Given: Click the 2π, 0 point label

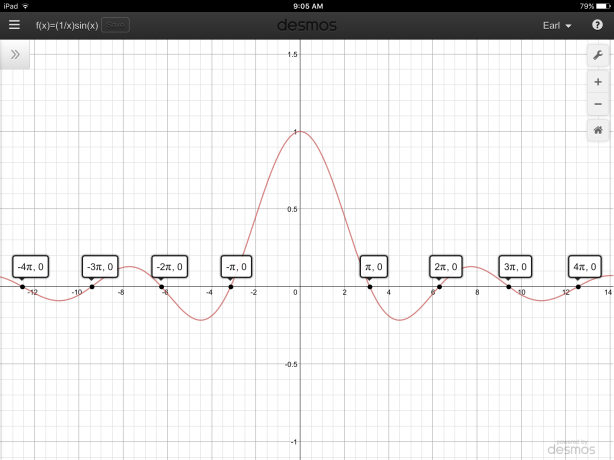Looking at the screenshot, I should coord(446,267).
